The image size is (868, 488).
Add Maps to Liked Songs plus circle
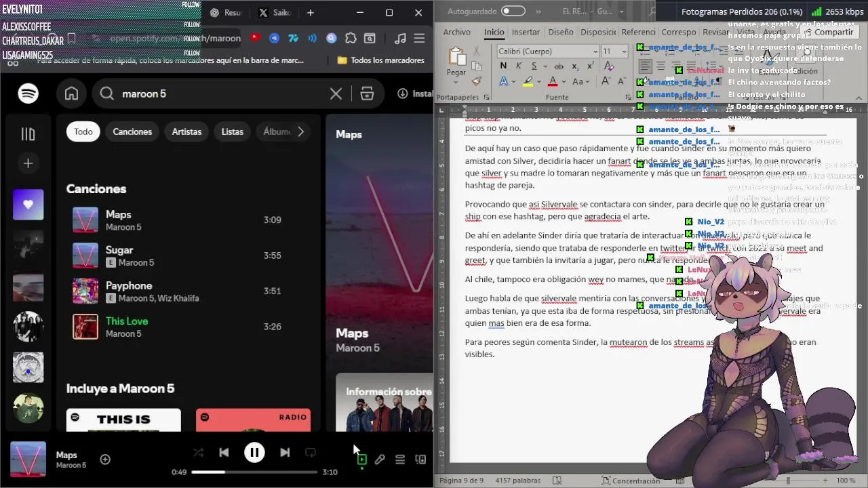(105, 460)
